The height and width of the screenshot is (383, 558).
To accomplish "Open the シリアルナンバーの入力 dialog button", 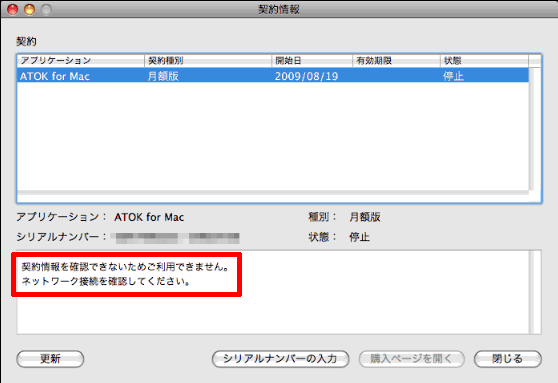I will 280,359.
